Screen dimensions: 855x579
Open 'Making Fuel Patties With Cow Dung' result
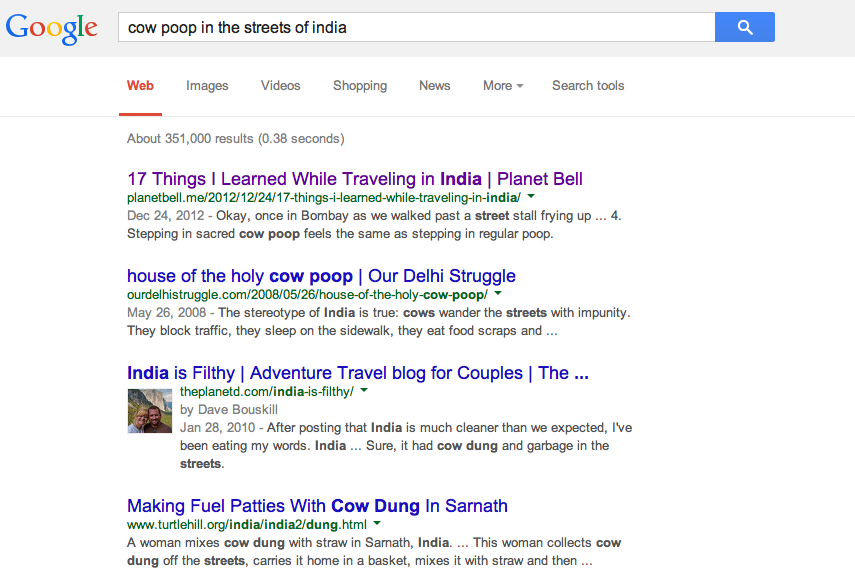317,506
